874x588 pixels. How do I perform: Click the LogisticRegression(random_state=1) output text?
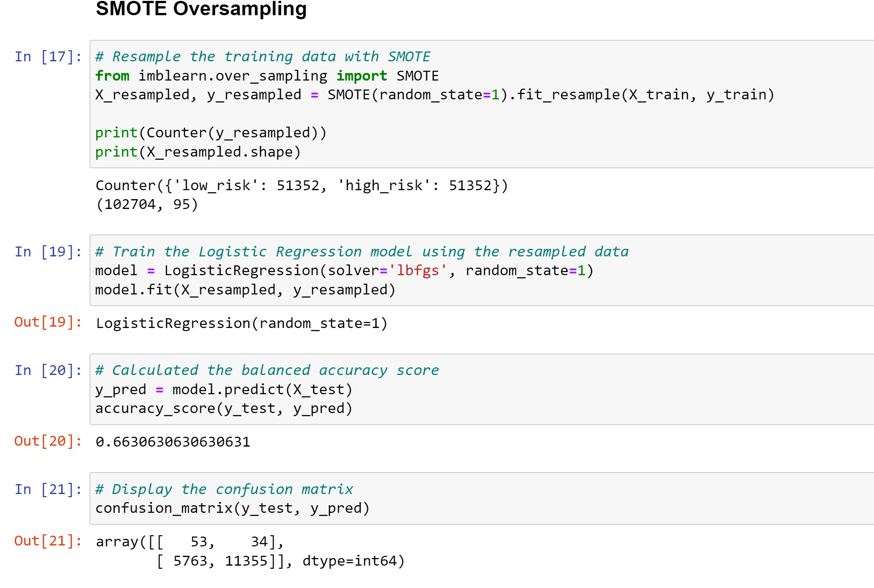point(242,323)
